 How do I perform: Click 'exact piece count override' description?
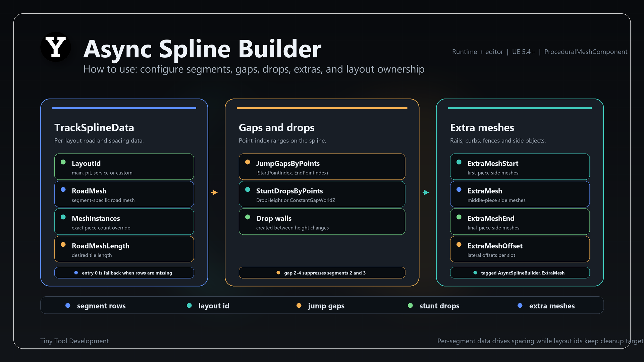pyautogui.click(x=101, y=228)
